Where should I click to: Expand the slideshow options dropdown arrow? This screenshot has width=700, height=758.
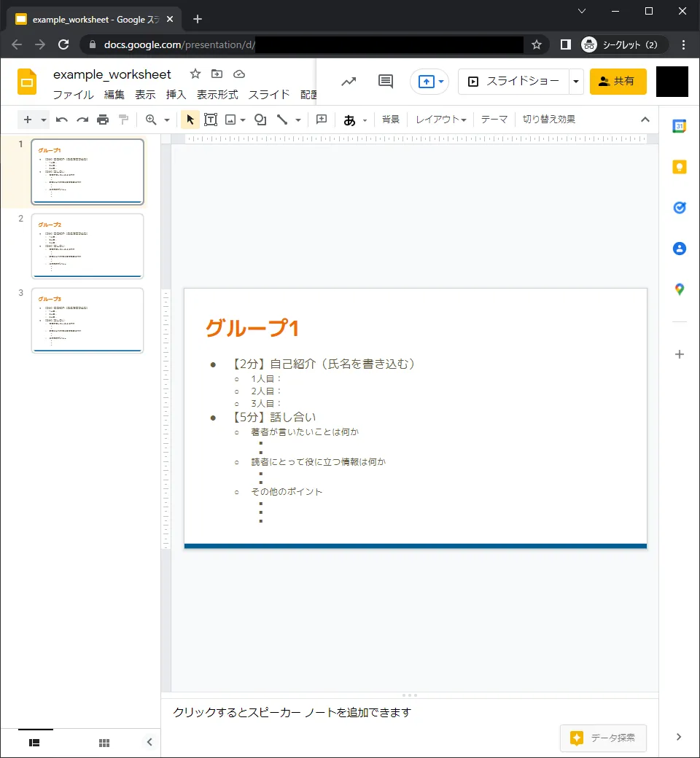(x=577, y=82)
